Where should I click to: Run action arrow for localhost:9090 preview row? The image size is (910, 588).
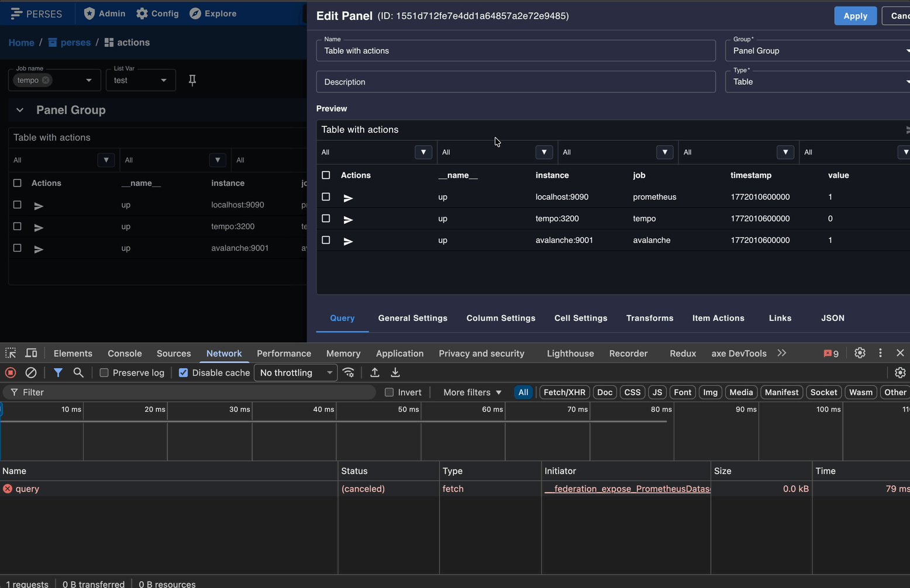(x=348, y=198)
